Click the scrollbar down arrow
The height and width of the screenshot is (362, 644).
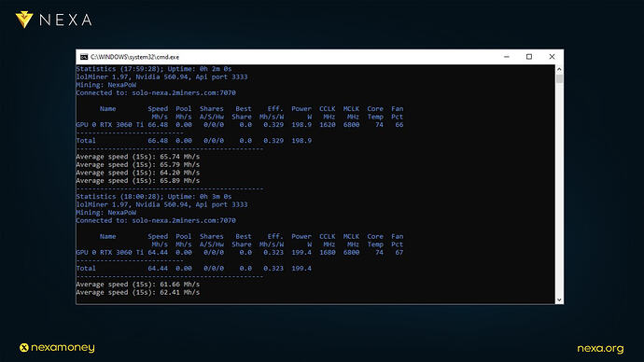tap(559, 299)
